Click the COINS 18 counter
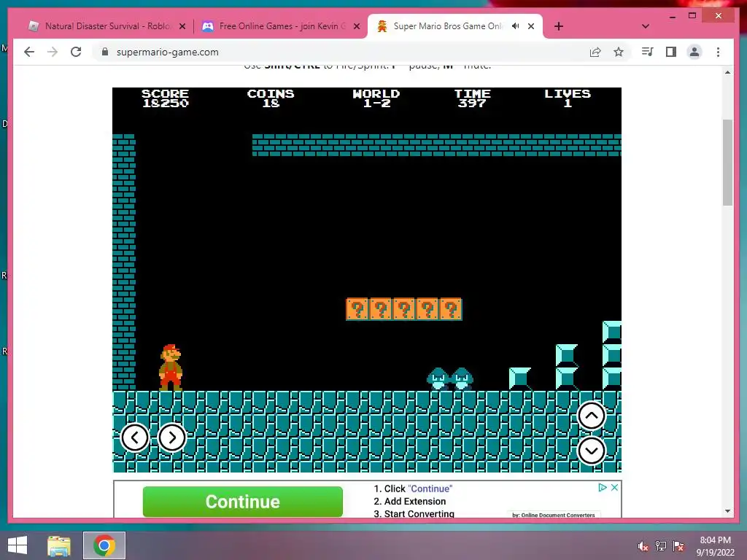This screenshot has height=560, width=747. coord(271,98)
